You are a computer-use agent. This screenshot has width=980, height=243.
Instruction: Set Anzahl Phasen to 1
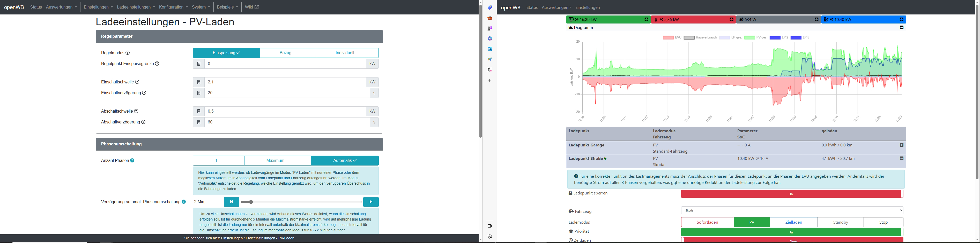(x=219, y=161)
